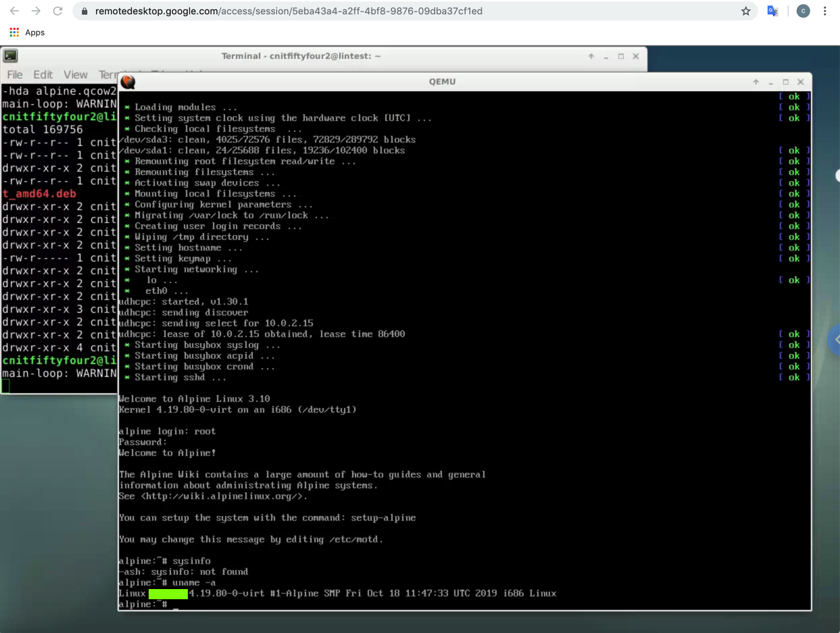Click the 'editing /etc/motd' message line
The width and height of the screenshot is (840, 633).
coord(251,539)
